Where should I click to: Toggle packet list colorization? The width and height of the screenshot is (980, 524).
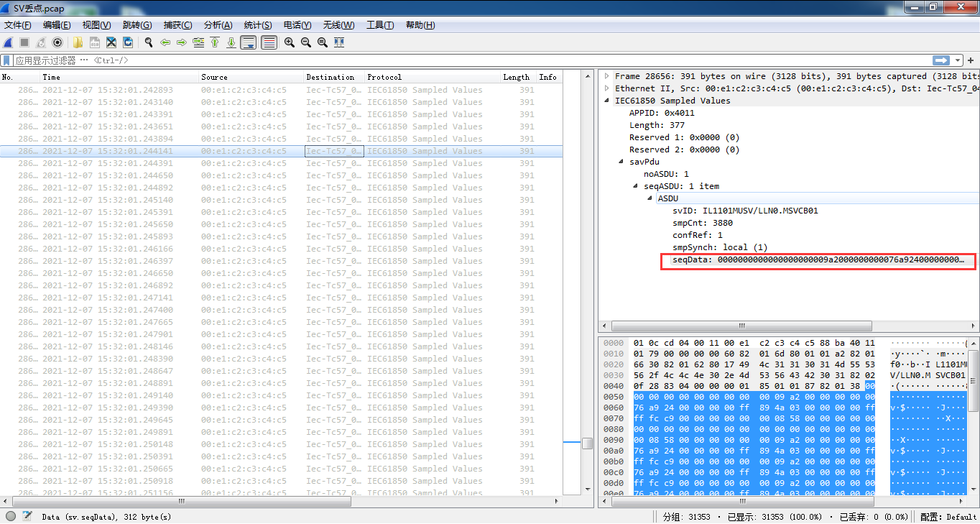[269, 42]
